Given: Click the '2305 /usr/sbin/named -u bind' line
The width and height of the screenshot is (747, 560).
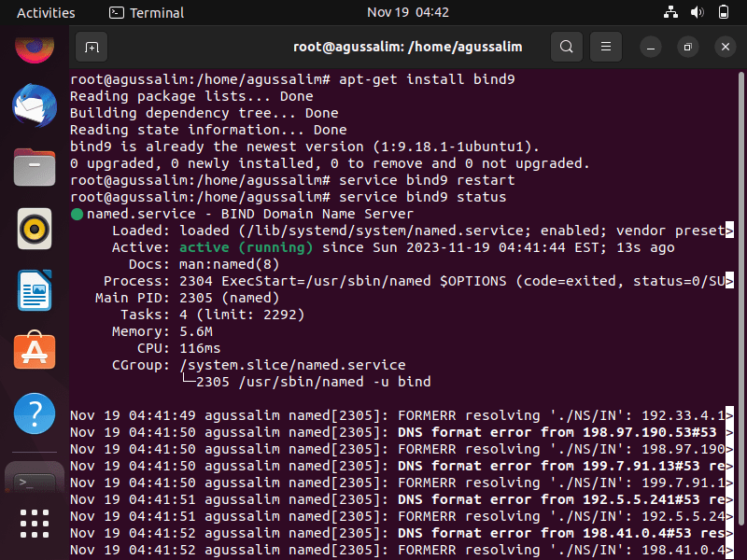Looking at the screenshot, I should 313,382.
